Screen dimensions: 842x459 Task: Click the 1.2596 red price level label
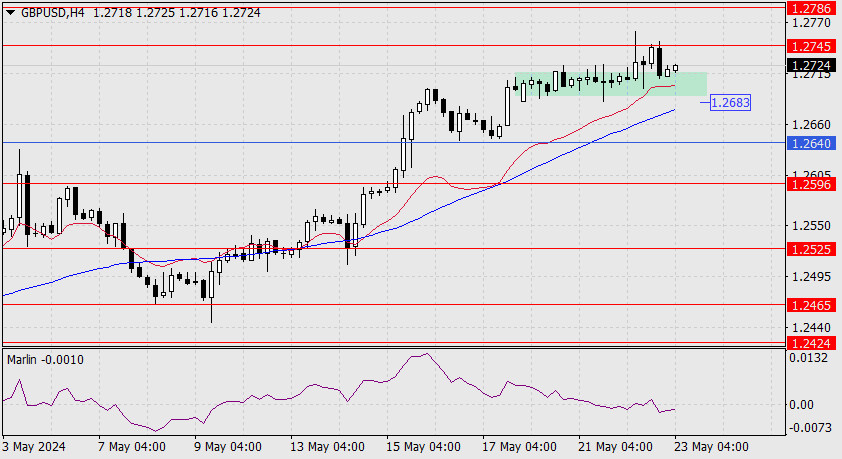tap(811, 185)
